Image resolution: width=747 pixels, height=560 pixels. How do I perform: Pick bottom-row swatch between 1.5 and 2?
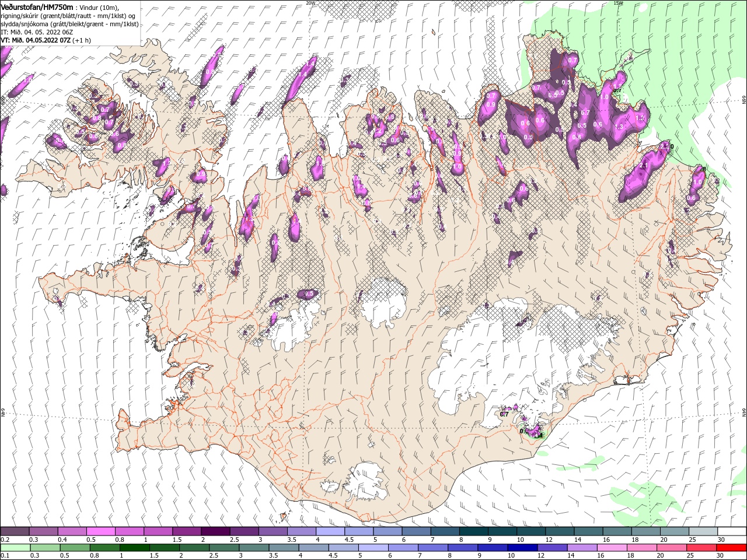[x=165, y=548]
